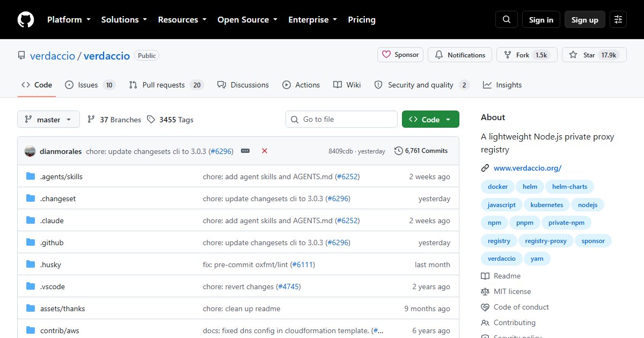Click the dianmorales author name
644x338 pixels.
pyautogui.click(x=61, y=151)
